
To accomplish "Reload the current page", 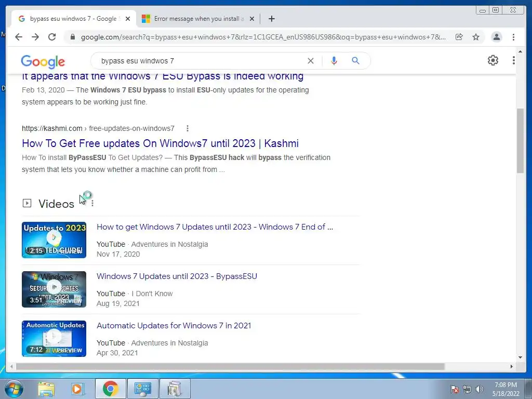I will click(52, 37).
